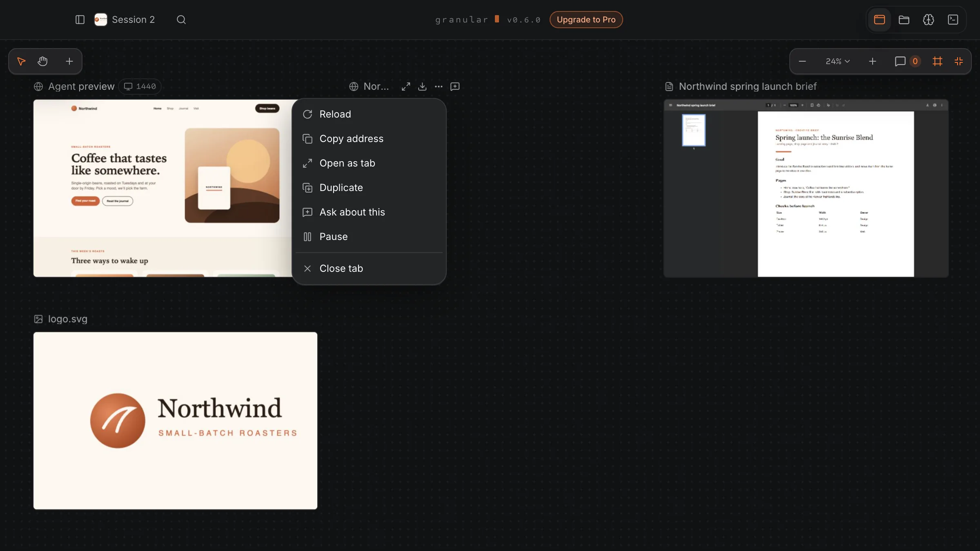Click the Session 2 title
The width and height of the screenshot is (980, 551).
coord(133,20)
